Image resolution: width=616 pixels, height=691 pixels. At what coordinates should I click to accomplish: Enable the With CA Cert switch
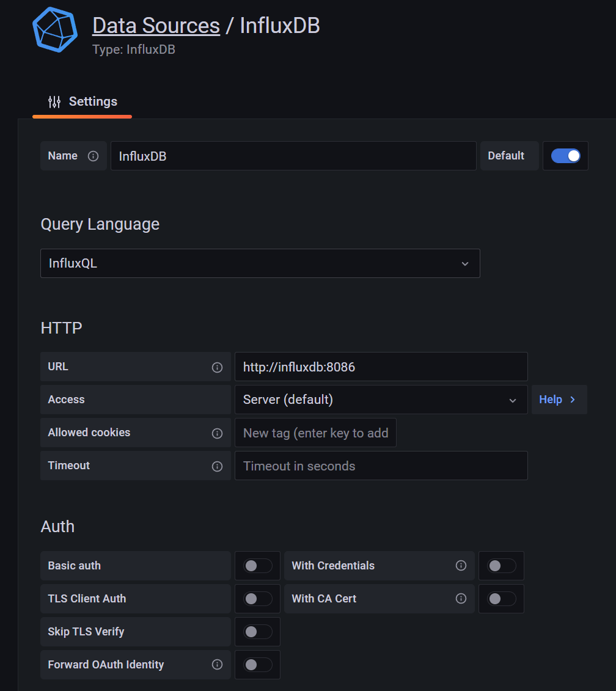click(501, 599)
